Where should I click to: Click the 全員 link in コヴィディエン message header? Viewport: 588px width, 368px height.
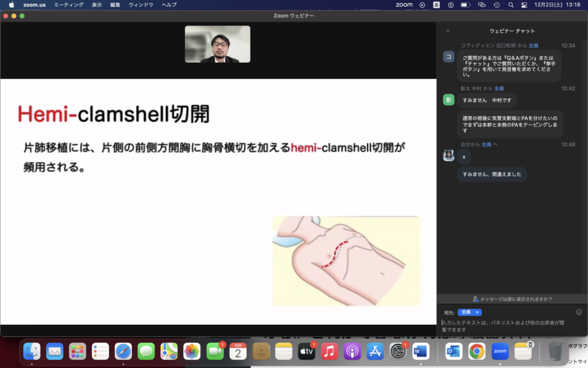click(x=533, y=45)
